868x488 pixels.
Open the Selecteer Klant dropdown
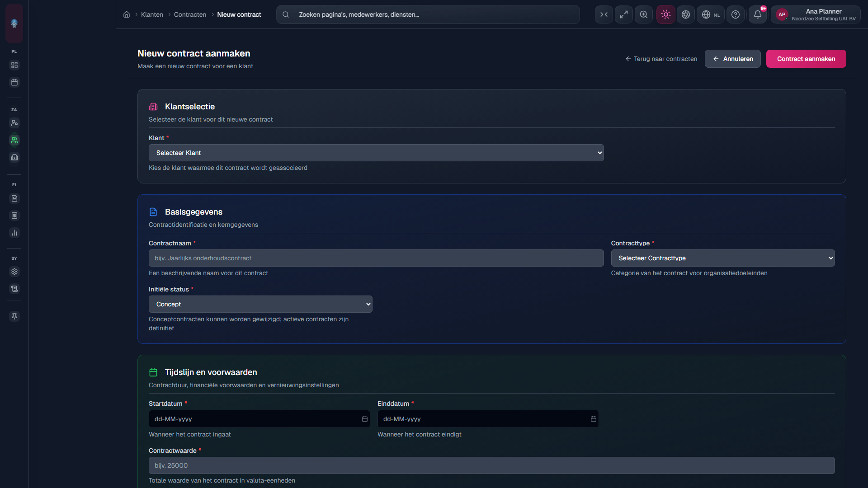(376, 153)
